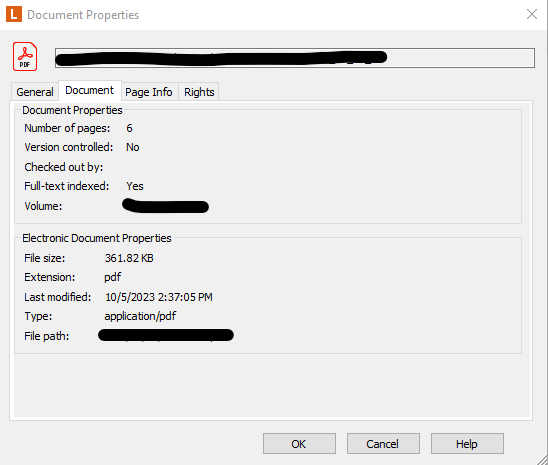The width and height of the screenshot is (548, 465).
Task: Click the Version controlled No value
Action: [132, 147]
